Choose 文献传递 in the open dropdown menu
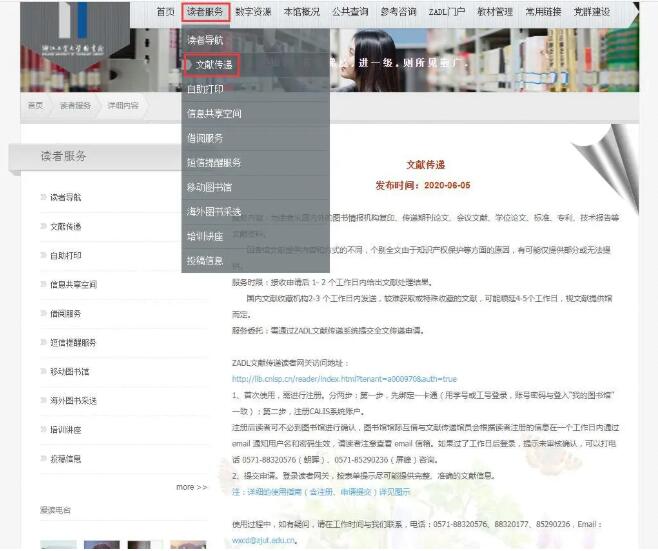 pos(213,64)
